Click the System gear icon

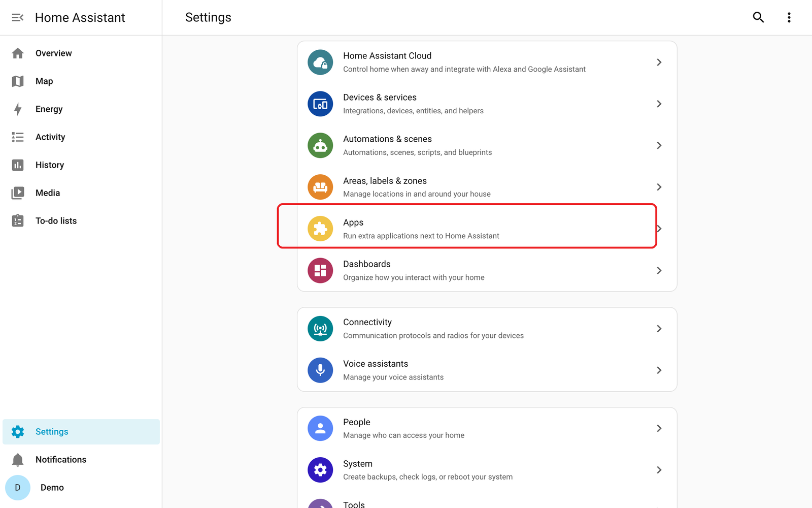(x=320, y=470)
